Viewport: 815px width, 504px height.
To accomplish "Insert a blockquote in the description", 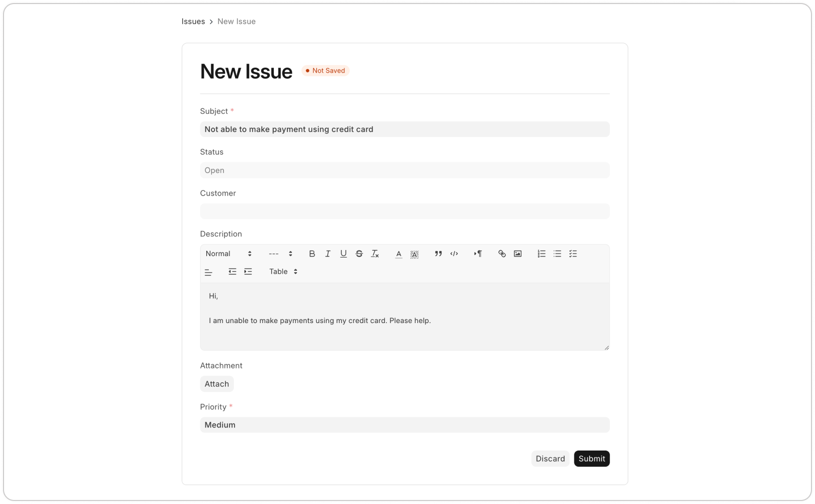I will pyautogui.click(x=438, y=254).
